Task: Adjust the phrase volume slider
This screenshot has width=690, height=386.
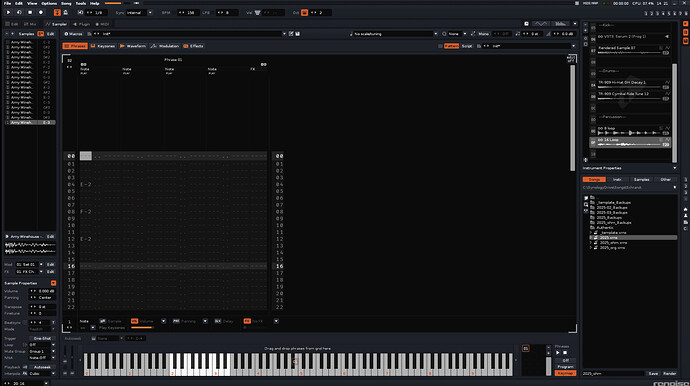Action: (142, 327)
